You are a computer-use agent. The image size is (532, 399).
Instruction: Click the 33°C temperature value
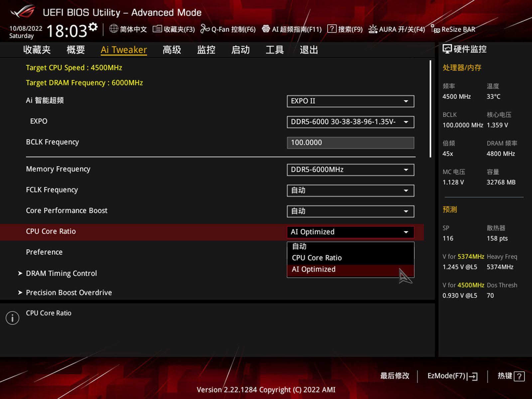pyautogui.click(x=493, y=96)
